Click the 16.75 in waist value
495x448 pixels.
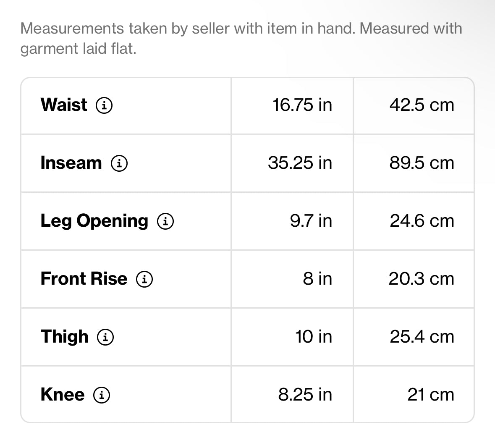pos(302,105)
